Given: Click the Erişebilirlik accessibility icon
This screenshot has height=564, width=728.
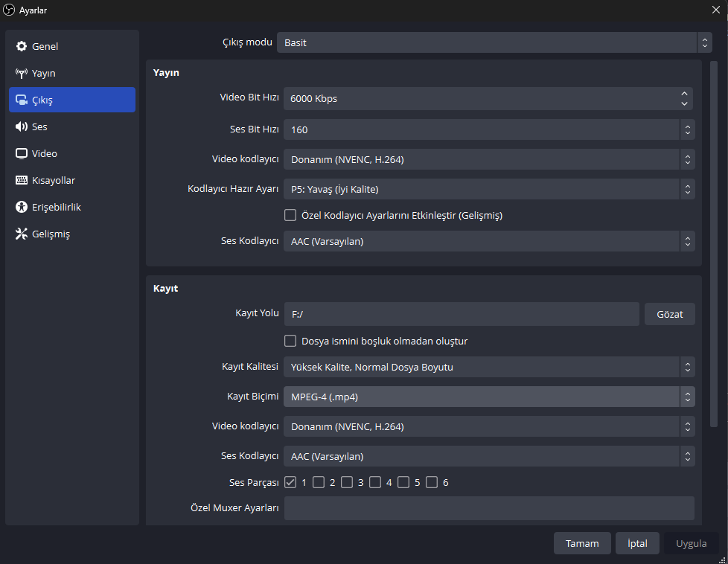Looking at the screenshot, I should click(x=22, y=208).
